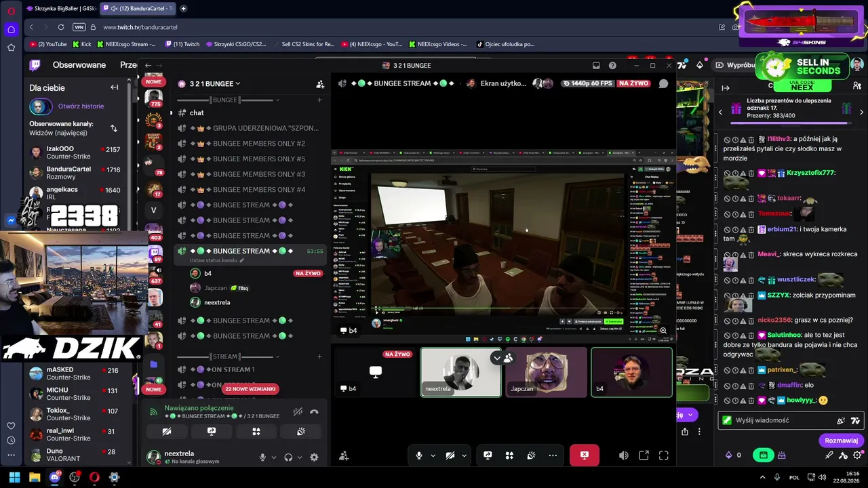Open 7TV emote picker in chat input
Viewport: 868px width, 488px height.
tap(855, 420)
